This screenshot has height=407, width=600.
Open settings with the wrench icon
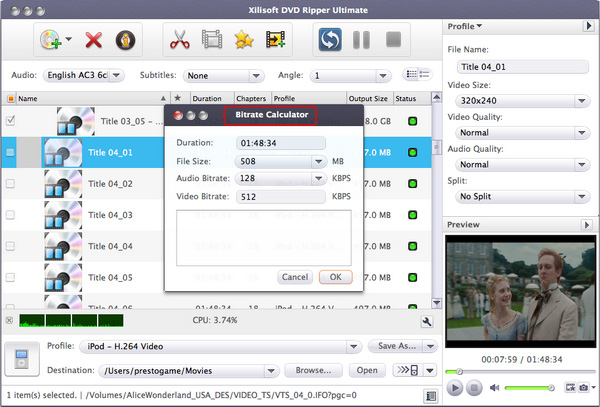tap(428, 321)
